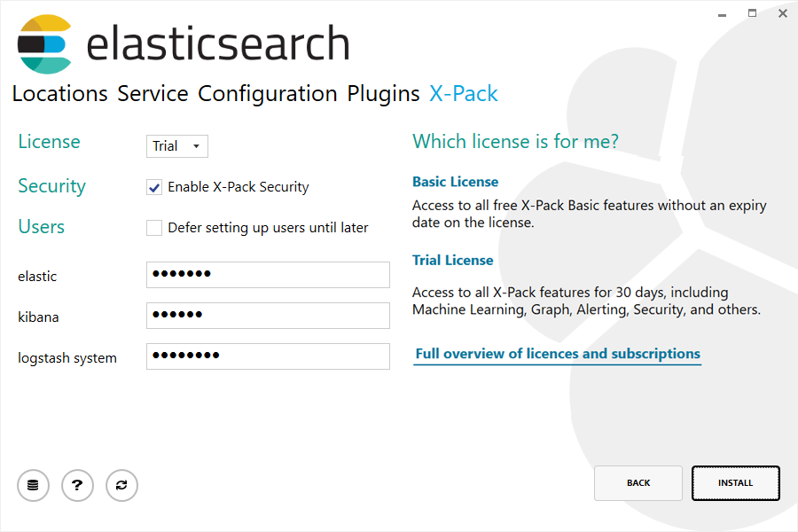Minimize the installer window
Viewport: 798px width, 532px height.
tap(721, 13)
